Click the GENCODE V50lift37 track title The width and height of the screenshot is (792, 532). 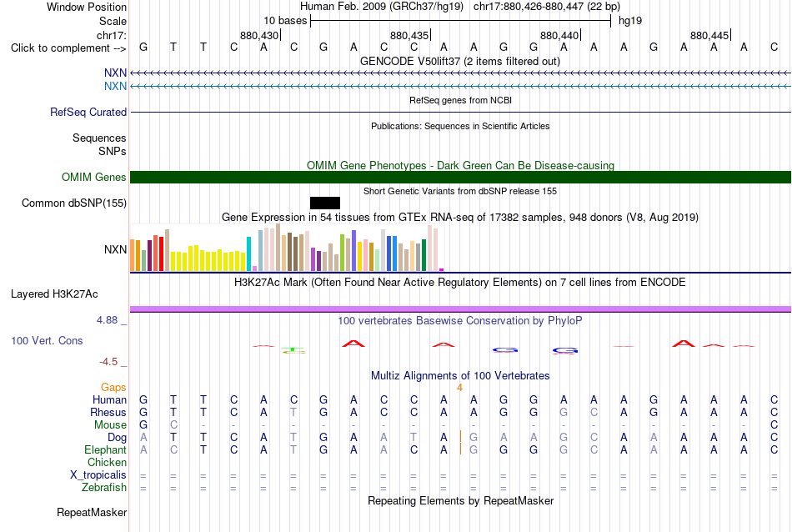(460, 62)
